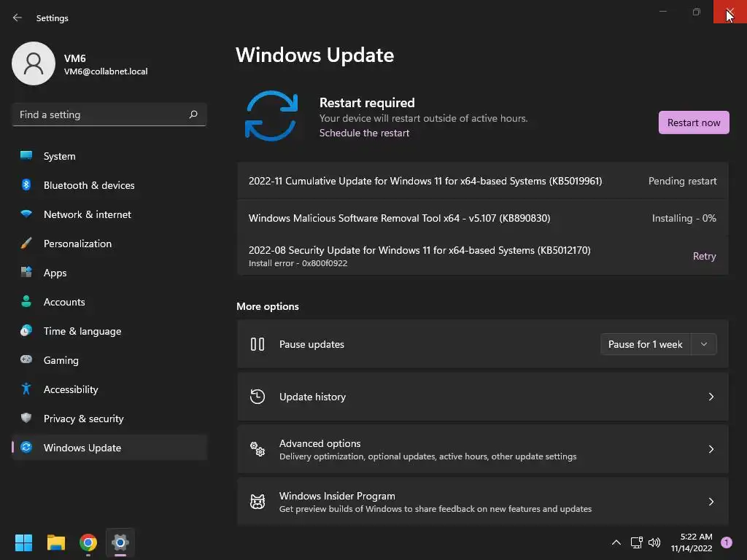Open the notification badge in taskbar
This screenshot has height=560, width=747.
coord(727,542)
